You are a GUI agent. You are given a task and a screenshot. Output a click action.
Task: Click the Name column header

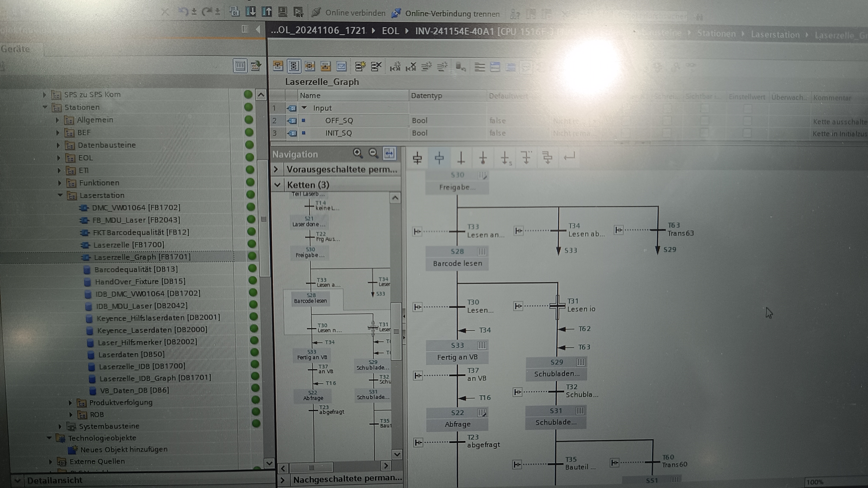coord(353,96)
